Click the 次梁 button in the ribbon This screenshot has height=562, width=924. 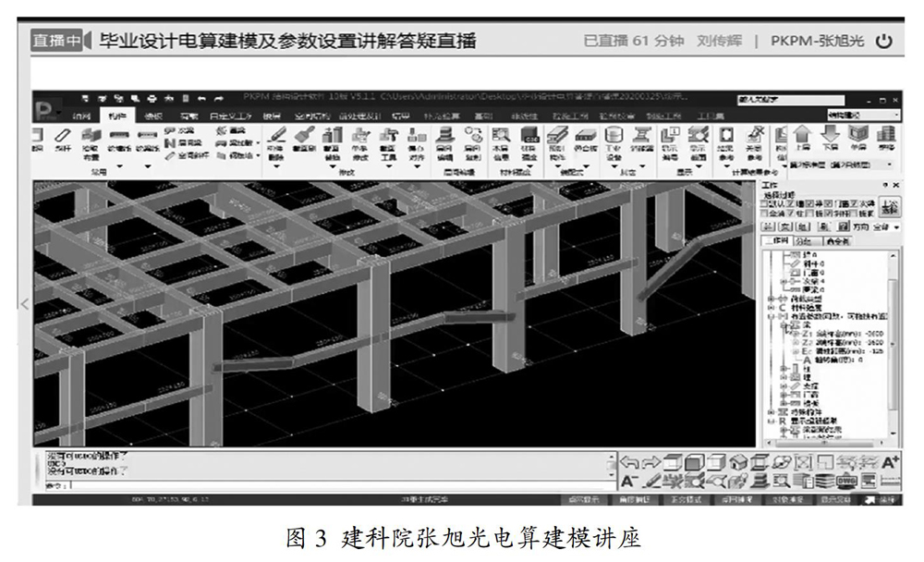[x=180, y=130]
